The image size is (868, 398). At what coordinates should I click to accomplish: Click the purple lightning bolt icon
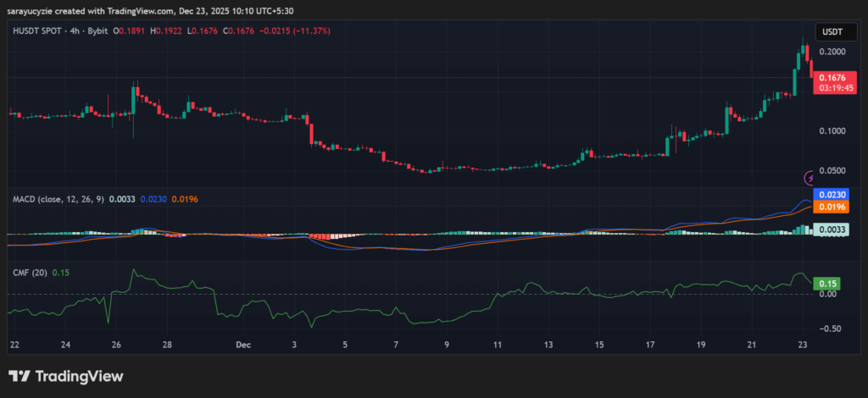pyautogui.click(x=810, y=177)
